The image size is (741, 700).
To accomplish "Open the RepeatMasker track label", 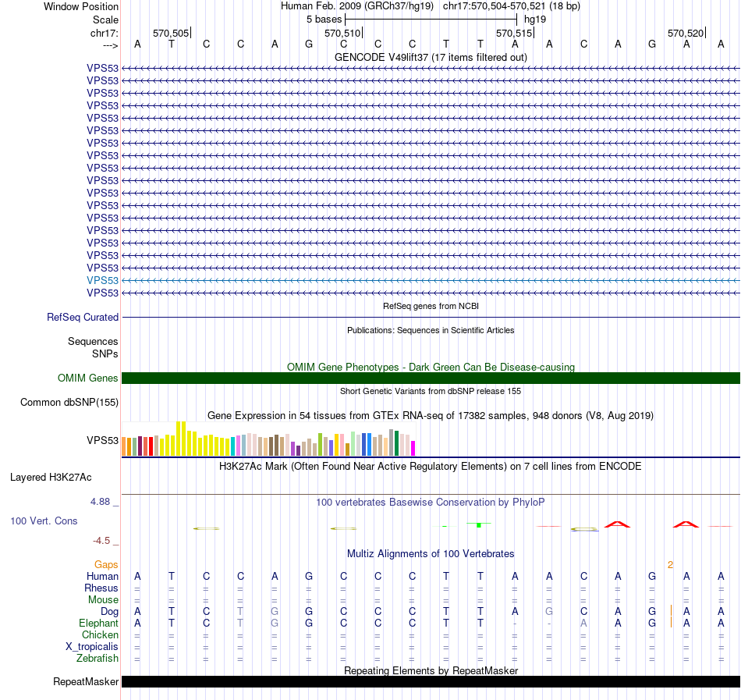I will [86, 681].
